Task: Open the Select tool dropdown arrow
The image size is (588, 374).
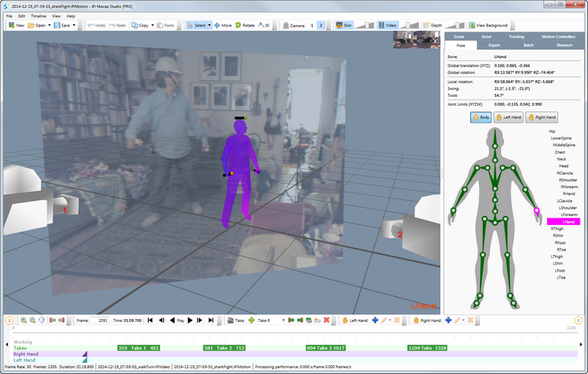Action: tap(209, 25)
